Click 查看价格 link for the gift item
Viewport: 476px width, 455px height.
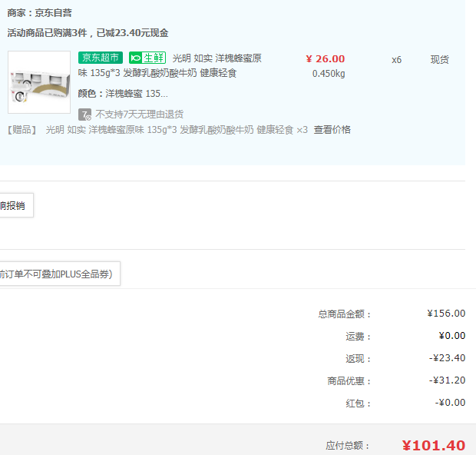click(x=332, y=130)
